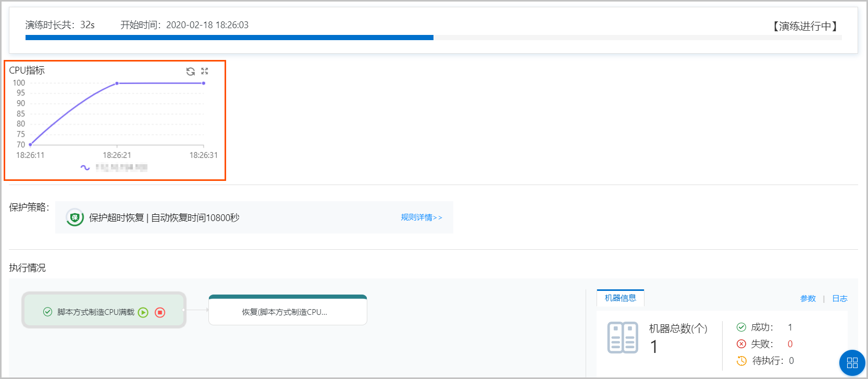Click the green shield protection strategy icon

point(75,217)
